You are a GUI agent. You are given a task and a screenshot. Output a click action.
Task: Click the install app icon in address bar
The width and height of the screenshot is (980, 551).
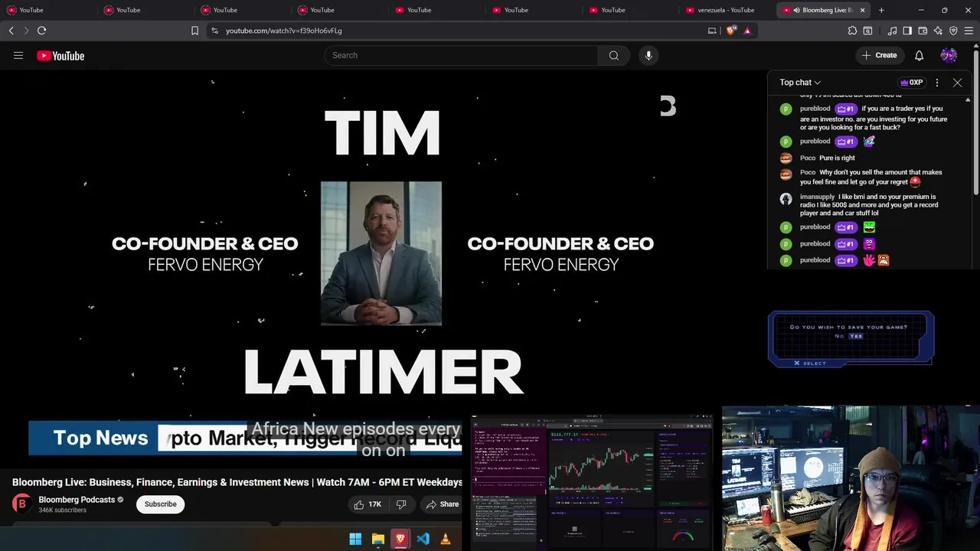(x=712, y=31)
